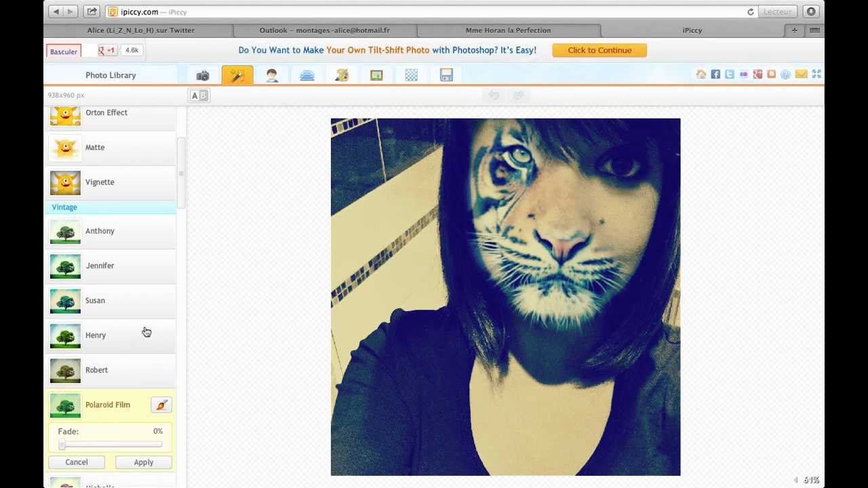The image size is (868, 488).
Task: Select the iPiccy browser tab
Action: tap(692, 30)
